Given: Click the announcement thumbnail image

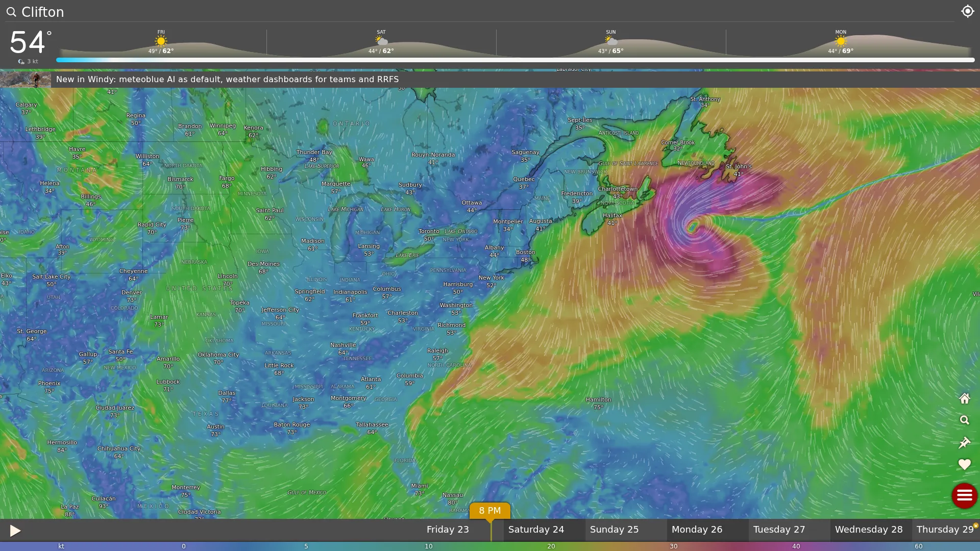Looking at the screenshot, I should [26, 80].
